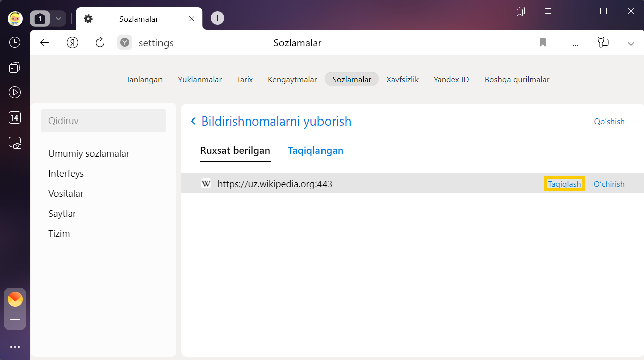This screenshot has height=360, width=644.
Task: Click the back arrow navigation button
Action: 44,43
